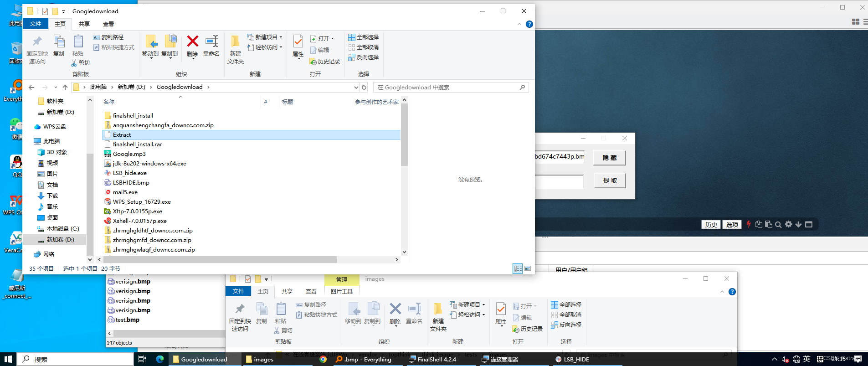Select LSB_hide.exe in the file list
Screen dimensions: 868x366
click(x=129, y=173)
